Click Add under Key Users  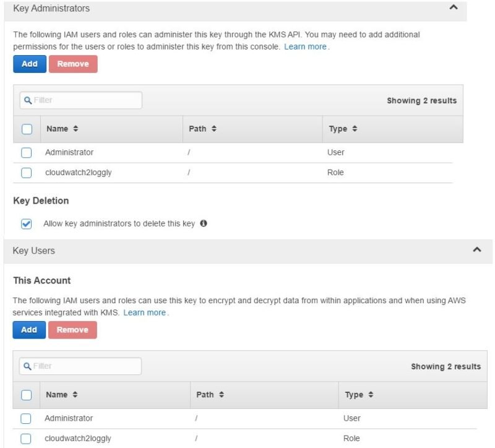click(28, 330)
